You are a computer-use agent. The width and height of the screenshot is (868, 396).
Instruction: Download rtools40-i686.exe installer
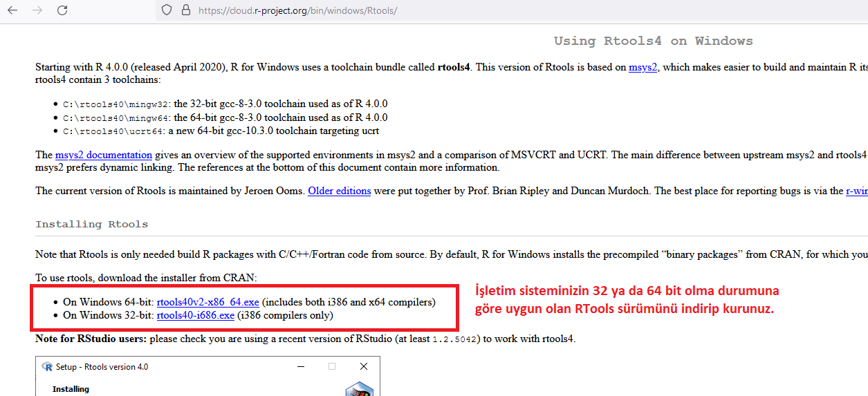[195, 316]
